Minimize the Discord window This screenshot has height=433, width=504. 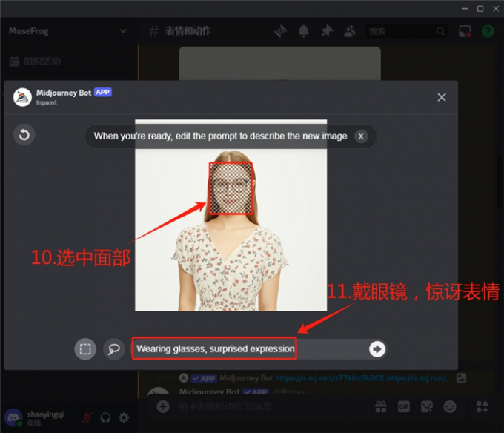coord(465,9)
